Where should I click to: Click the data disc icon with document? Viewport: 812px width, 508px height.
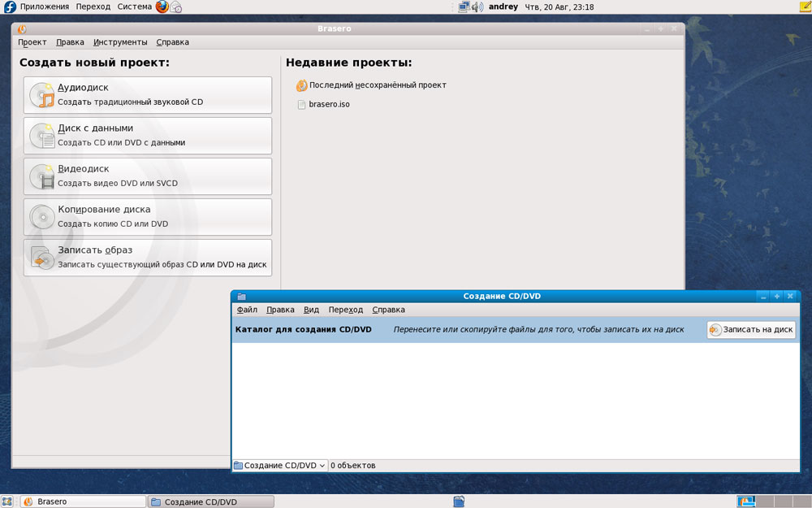coord(42,135)
